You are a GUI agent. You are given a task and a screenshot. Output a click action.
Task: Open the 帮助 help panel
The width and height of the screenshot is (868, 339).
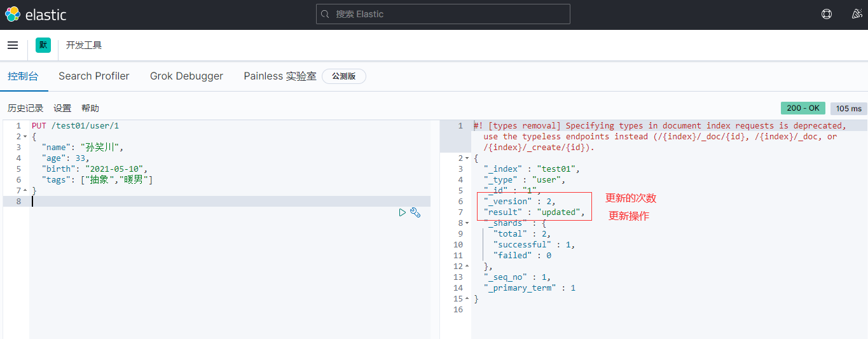[x=90, y=109]
